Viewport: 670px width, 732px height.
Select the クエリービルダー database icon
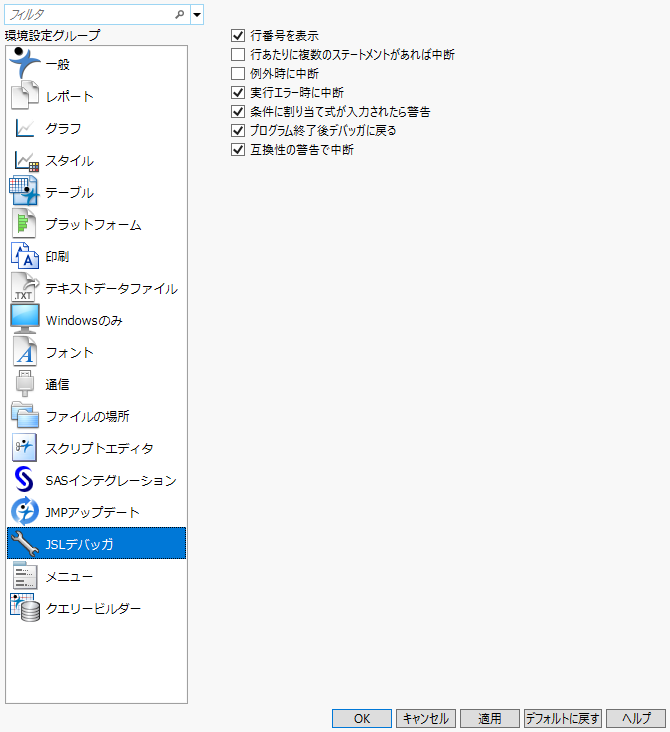pyautogui.click(x=25, y=607)
